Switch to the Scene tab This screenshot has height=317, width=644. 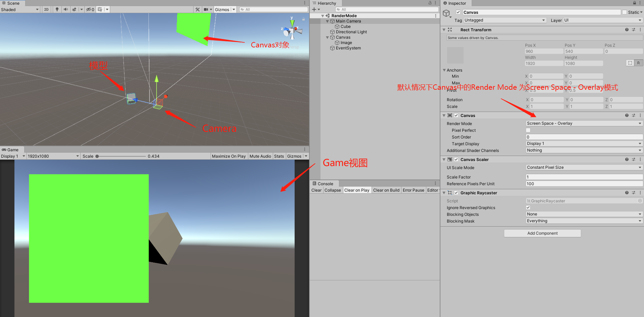pos(12,3)
